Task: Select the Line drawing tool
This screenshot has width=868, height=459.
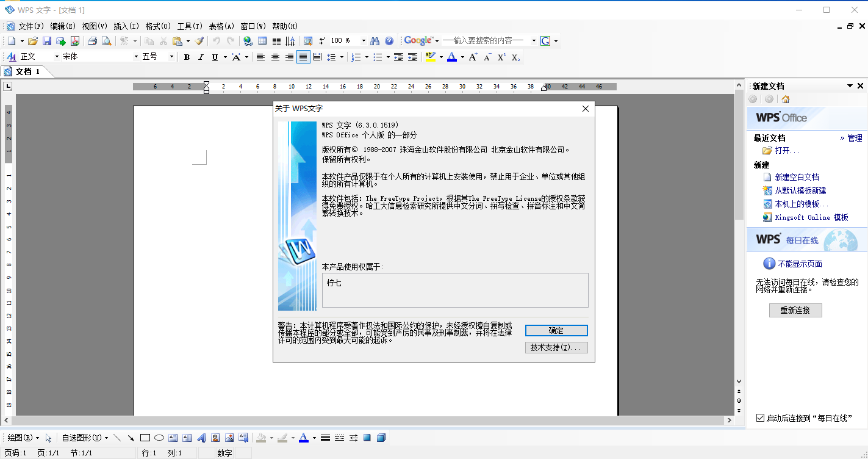Action: click(x=117, y=438)
